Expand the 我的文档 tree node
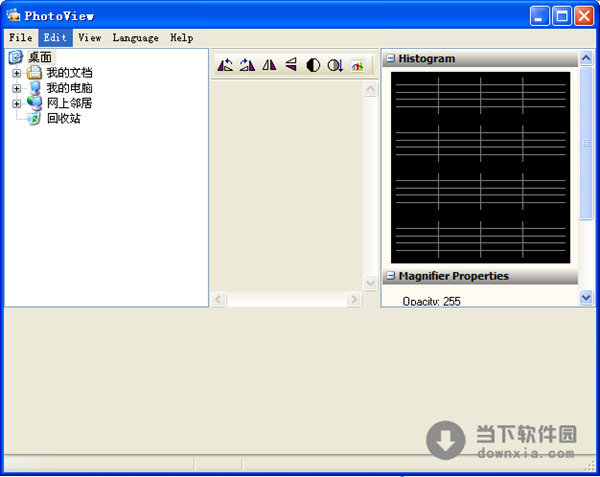Screen dimensions: 600x477 [x=16, y=73]
